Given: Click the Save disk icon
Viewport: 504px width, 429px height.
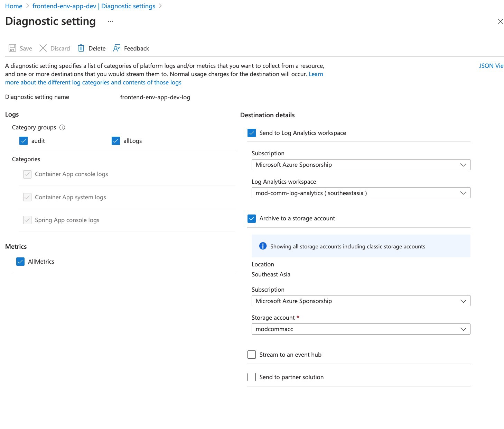Looking at the screenshot, I should 12,48.
